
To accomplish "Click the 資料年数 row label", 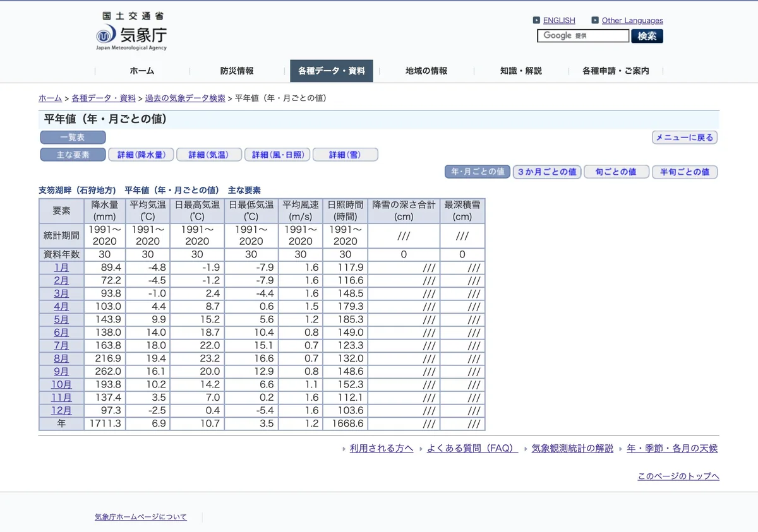I will pyautogui.click(x=61, y=254).
